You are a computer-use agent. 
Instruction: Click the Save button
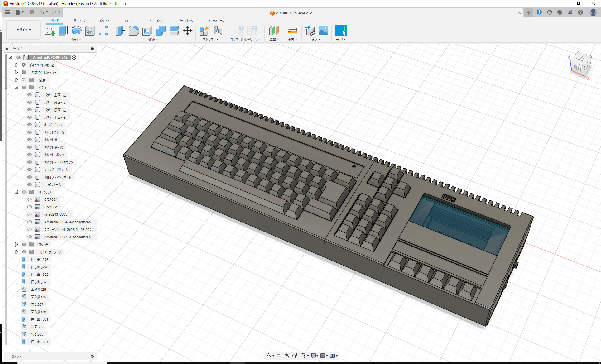pyautogui.click(x=32, y=12)
